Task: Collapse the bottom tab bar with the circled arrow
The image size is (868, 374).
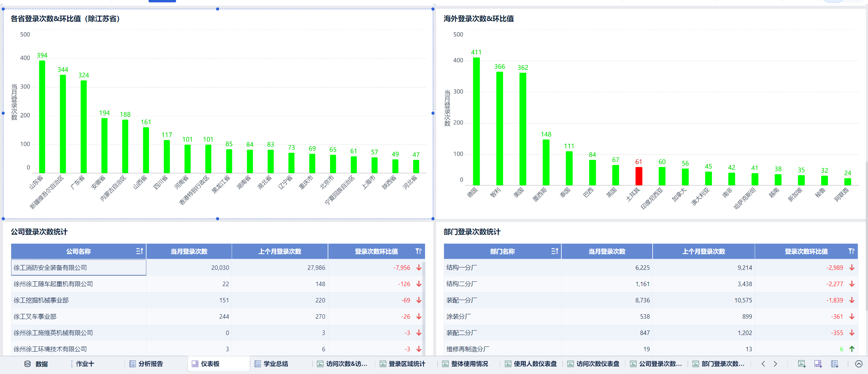Action: pos(859,364)
